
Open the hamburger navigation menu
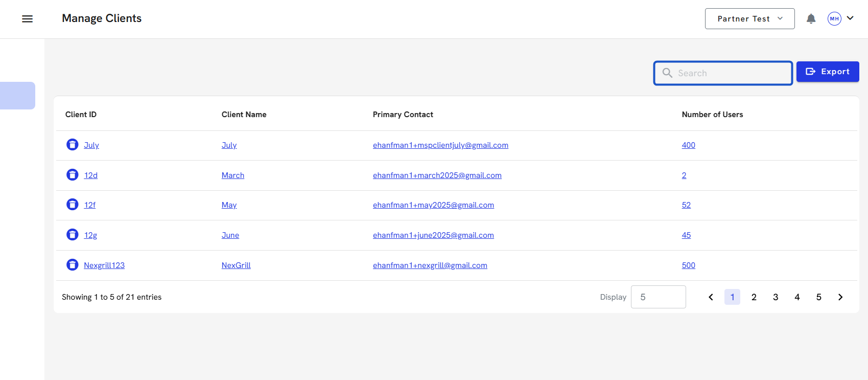coord(28,19)
